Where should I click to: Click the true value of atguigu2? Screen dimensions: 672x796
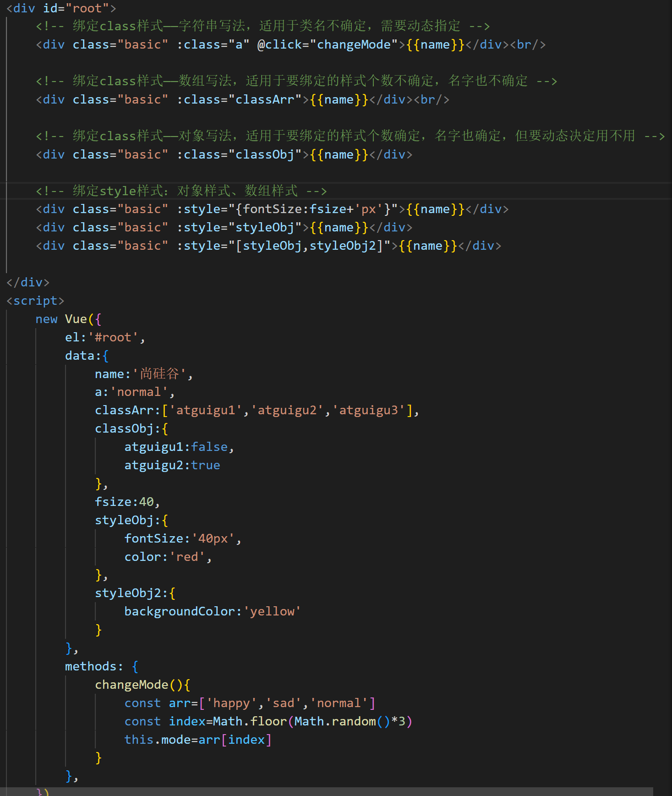[206, 465]
